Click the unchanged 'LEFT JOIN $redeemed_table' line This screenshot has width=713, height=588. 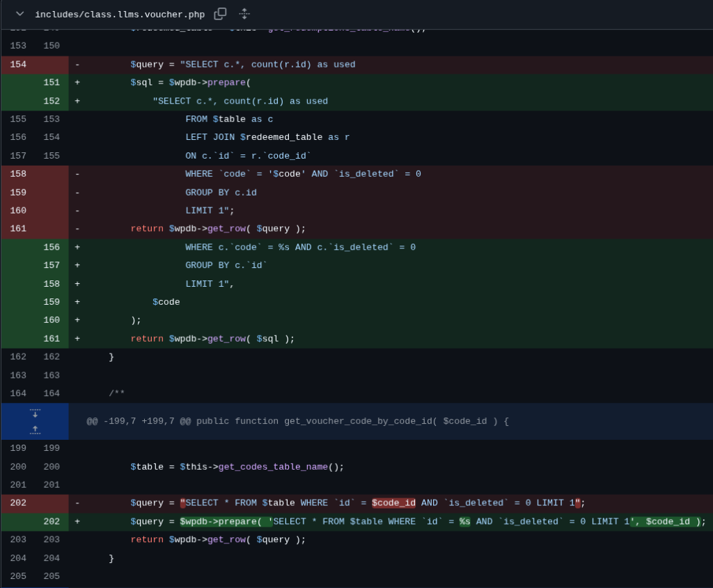[x=267, y=138]
